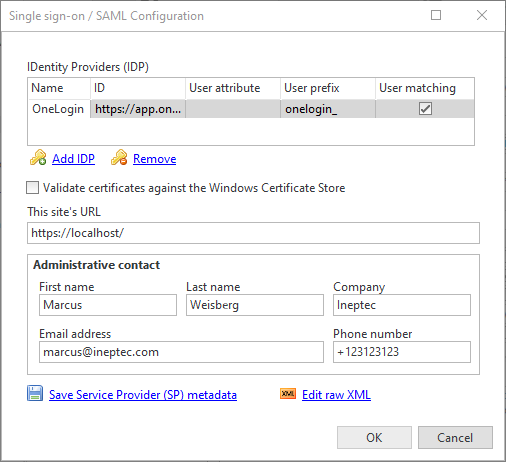This screenshot has width=506, height=462.
Task: Select the OneLogin row name cell
Action: (59, 109)
